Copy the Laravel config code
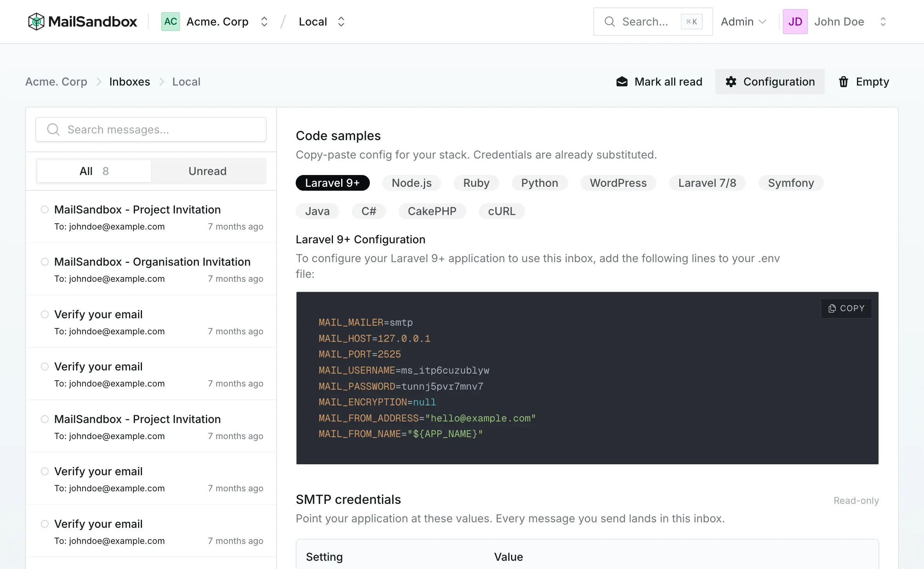This screenshot has width=924, height=569. (846, 308)
